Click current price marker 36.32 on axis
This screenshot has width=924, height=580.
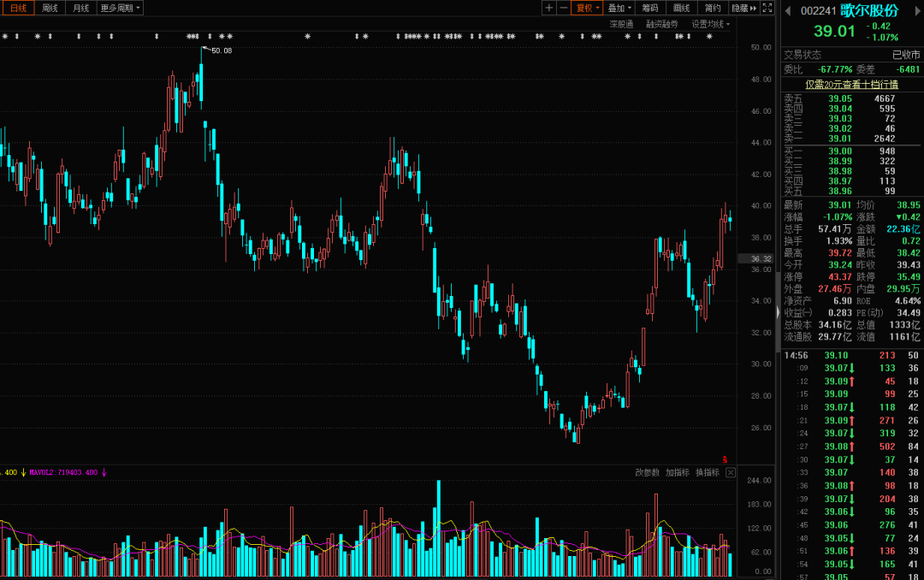(x=756, y=258)
